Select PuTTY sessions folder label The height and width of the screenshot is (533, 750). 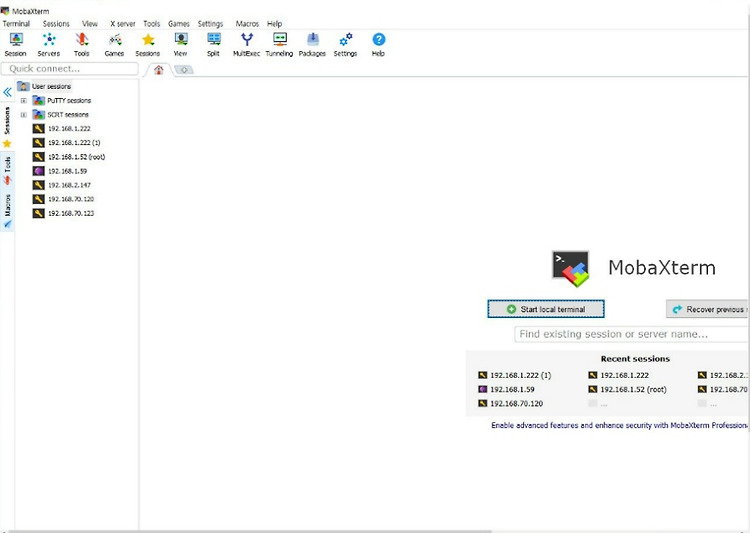(x=69, y=100)
